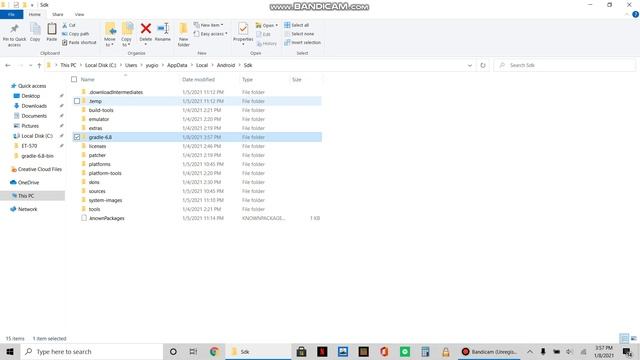640x360 pixels.
Task: Click the red Delete X icon
Action: point(146,29)
